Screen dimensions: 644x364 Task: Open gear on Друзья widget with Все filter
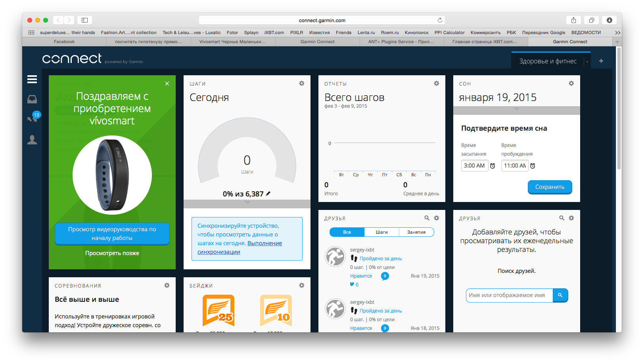[437, 218]
